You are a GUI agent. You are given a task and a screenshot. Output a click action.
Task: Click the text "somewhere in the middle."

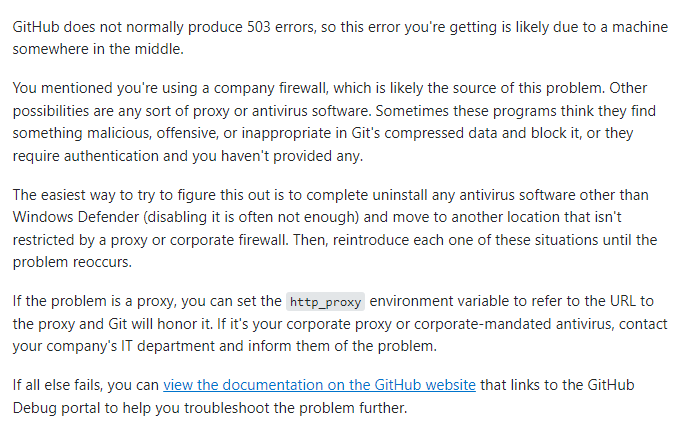coord(98,49)
